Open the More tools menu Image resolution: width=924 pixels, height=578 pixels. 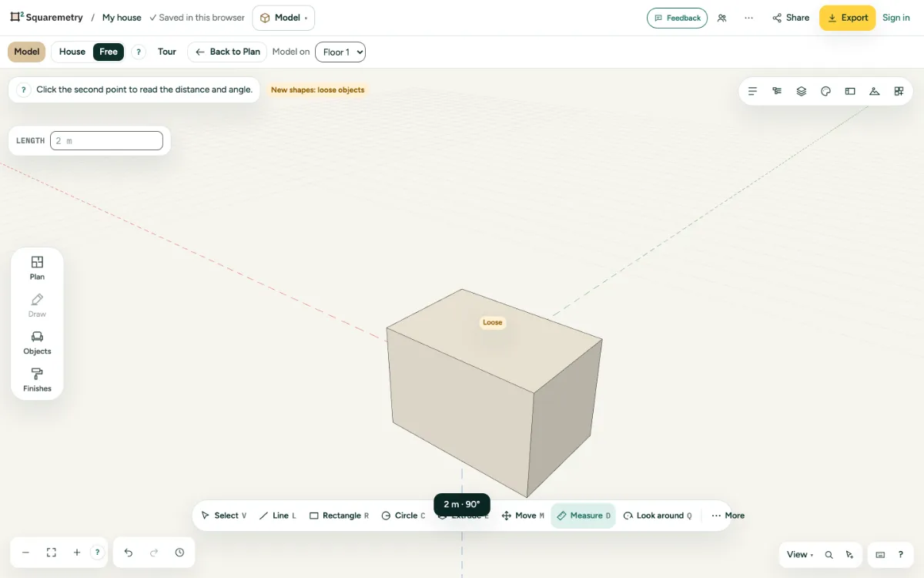click(728, 516)
